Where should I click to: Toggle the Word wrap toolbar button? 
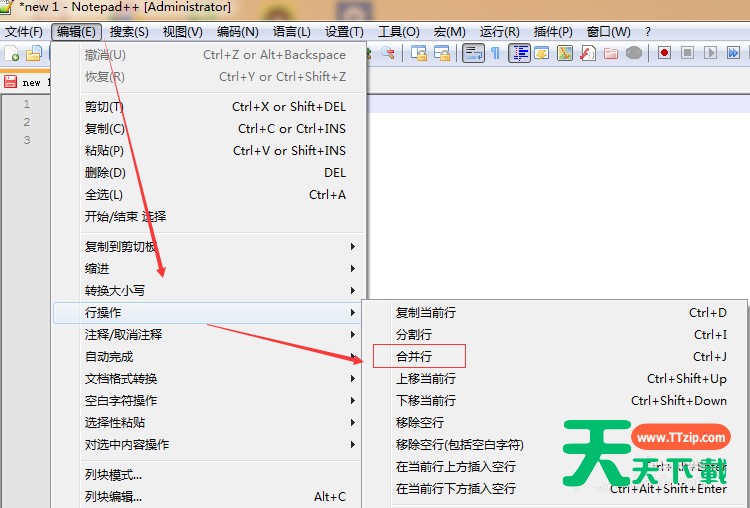coord(473,53)
